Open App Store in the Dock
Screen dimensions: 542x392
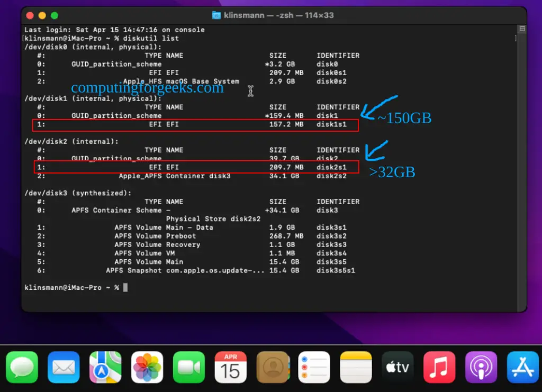tap(523, 367)
